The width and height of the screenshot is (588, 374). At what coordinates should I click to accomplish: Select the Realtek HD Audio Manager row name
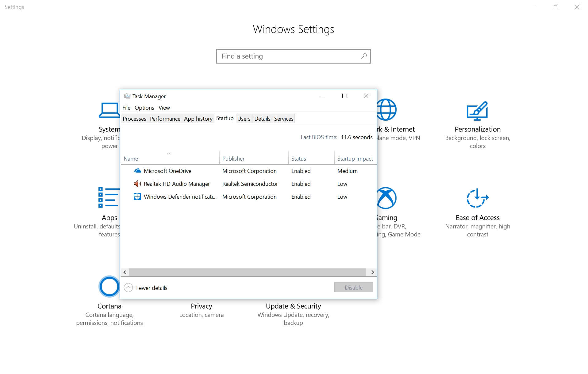pos(177,184)
